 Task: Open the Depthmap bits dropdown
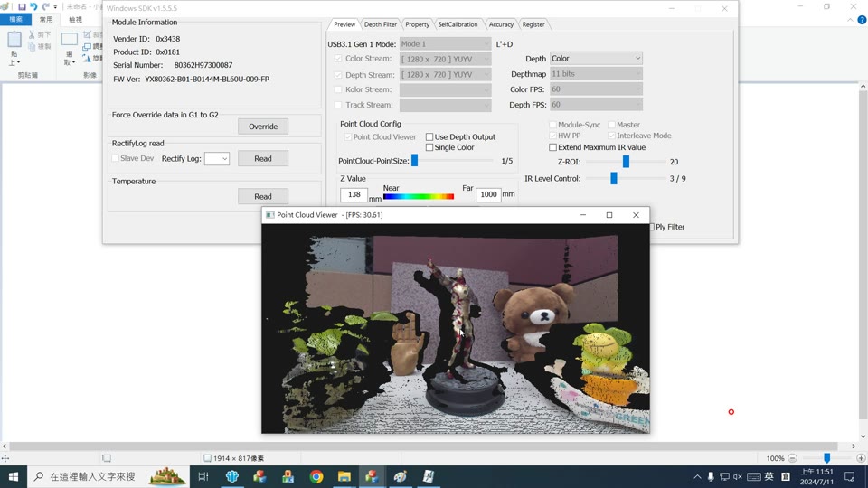(596, 73)
